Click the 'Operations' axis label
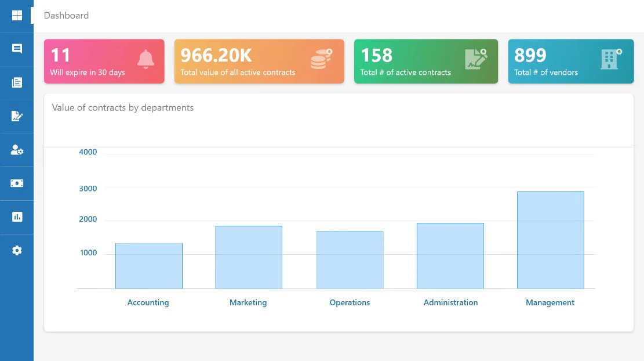Screen dimensions: 644x361 (350, 302)
